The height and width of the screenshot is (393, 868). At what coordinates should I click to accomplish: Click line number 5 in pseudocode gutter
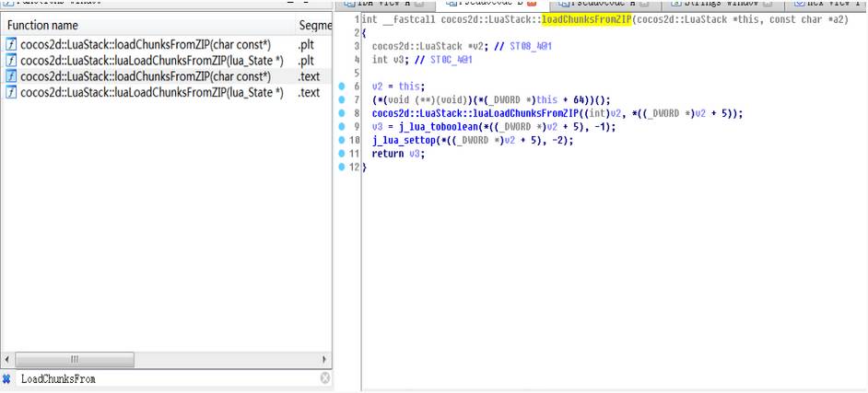point(357,74)
